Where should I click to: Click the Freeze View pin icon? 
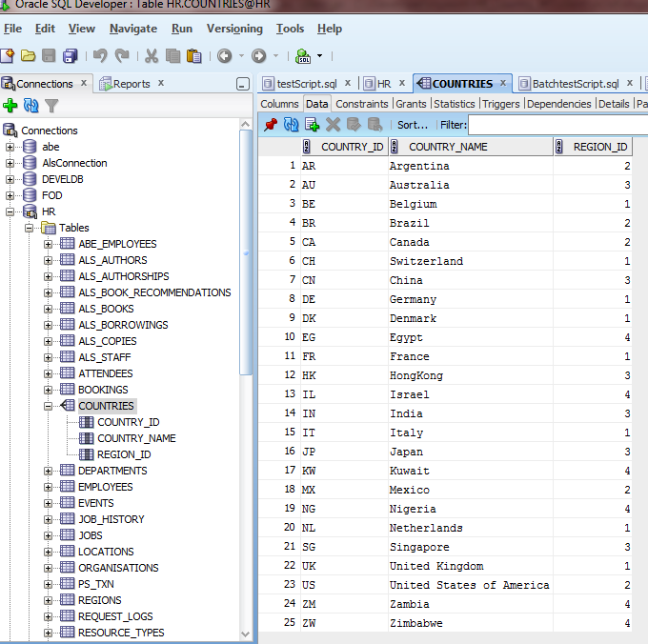point(270,125)
